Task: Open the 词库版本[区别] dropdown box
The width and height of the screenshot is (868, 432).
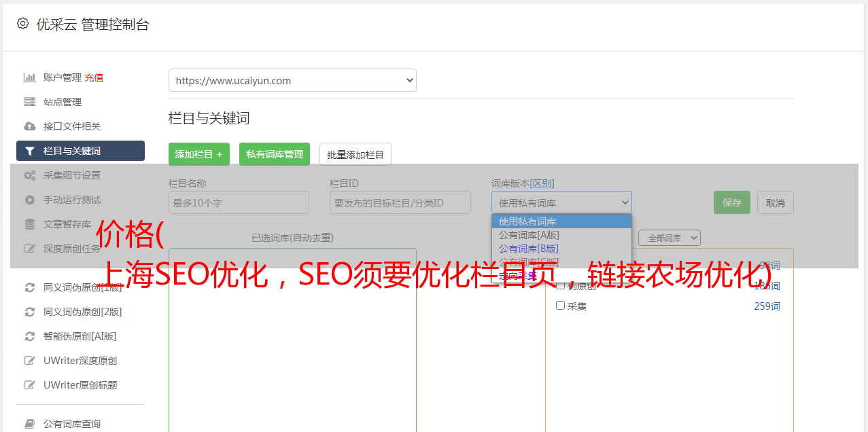Action: click(x=561, y=202)
